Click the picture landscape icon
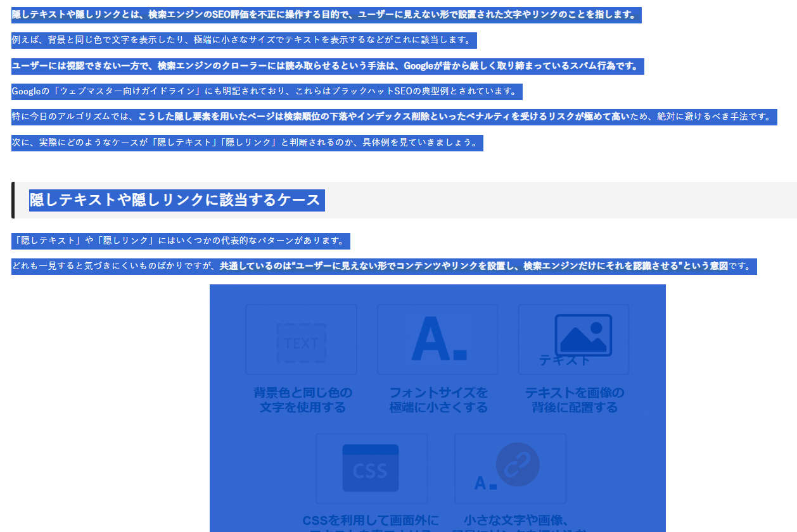This screenshot has height=532, width=797. (x=583, y=335)
